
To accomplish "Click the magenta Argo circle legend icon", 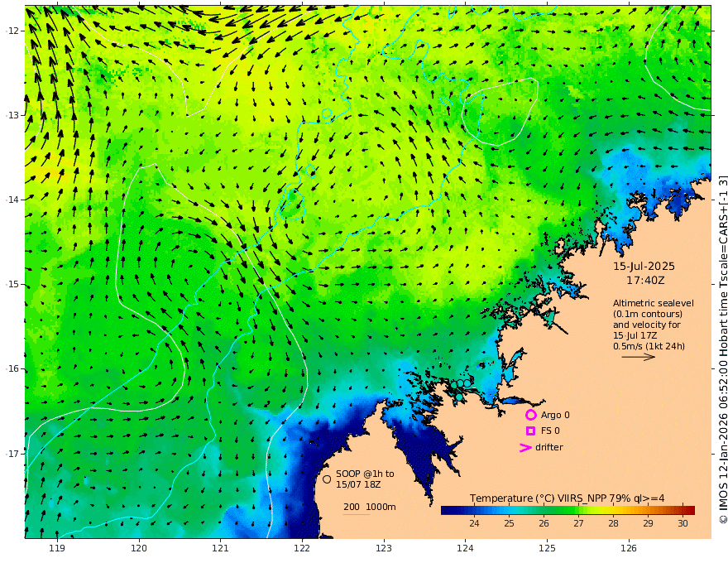I will 530,415.
